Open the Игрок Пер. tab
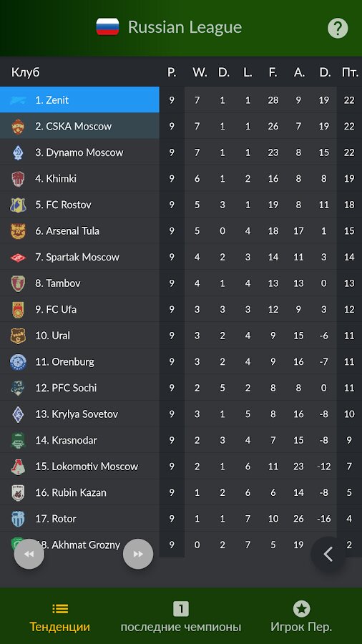Viewport: 362px width, 644px height. tap(301, 617)
